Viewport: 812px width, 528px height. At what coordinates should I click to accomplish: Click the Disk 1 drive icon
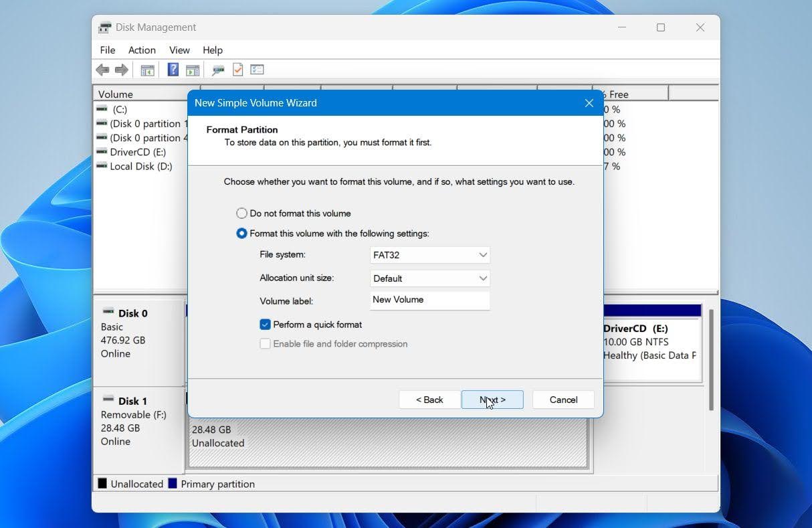click(x=108, y=400)
